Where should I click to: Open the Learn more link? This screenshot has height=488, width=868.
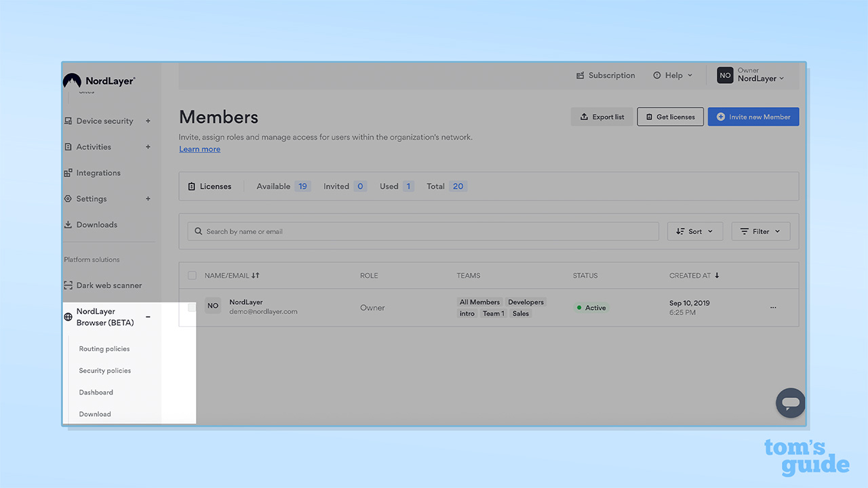(x=199, y=148)
